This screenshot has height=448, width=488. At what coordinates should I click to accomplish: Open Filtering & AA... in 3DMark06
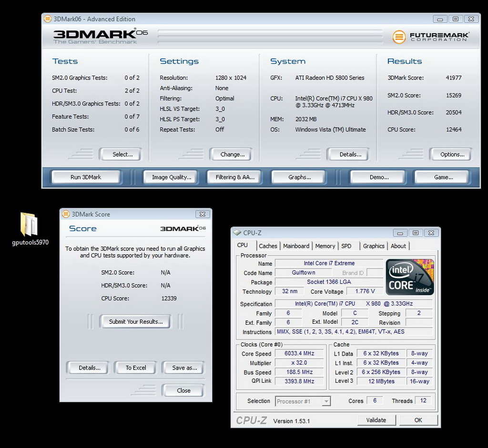pyautogui.click(x=235, y=177)
